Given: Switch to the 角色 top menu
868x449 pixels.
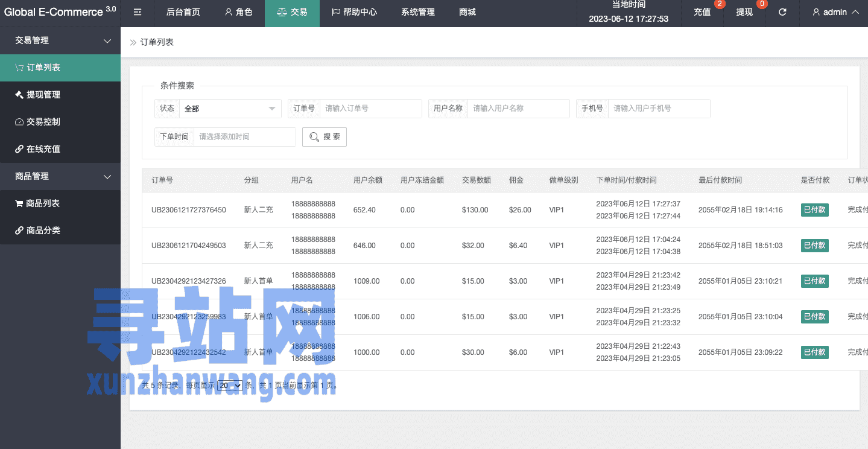Looking at the screenshot, I should [x=238, y=12].
